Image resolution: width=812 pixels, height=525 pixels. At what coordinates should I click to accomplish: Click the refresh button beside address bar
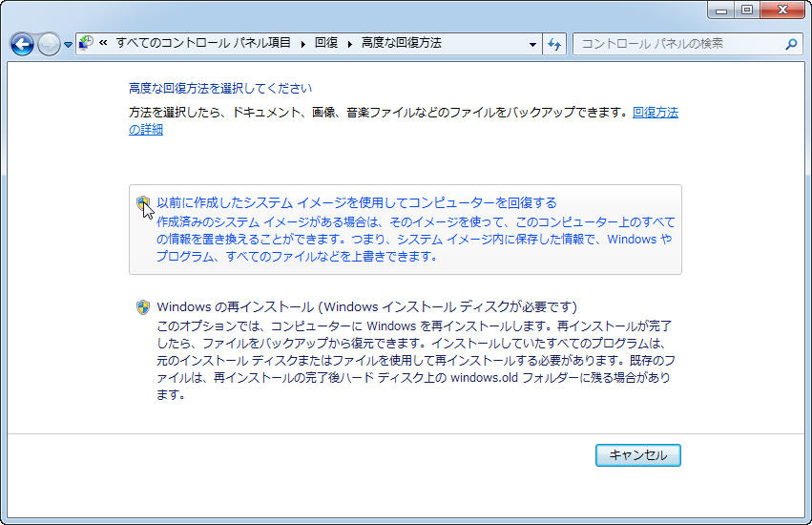click(554, 44)
